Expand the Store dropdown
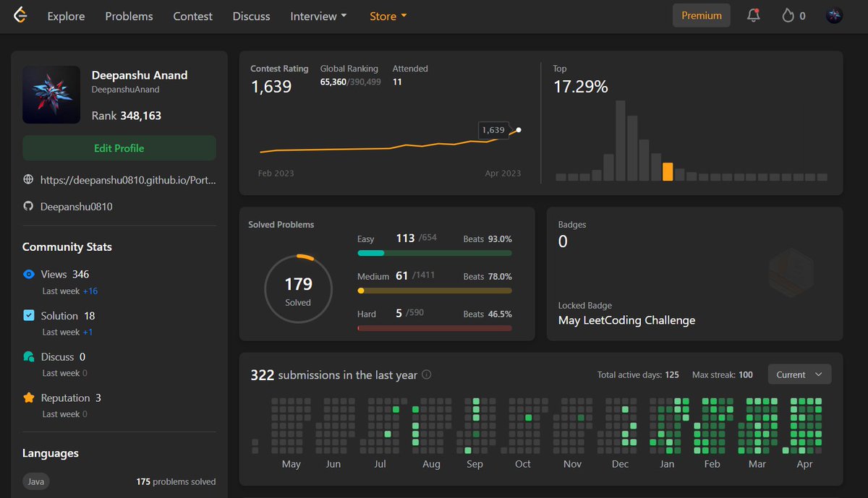The width and height of the screenshot is (868, 498). [388, 16]
